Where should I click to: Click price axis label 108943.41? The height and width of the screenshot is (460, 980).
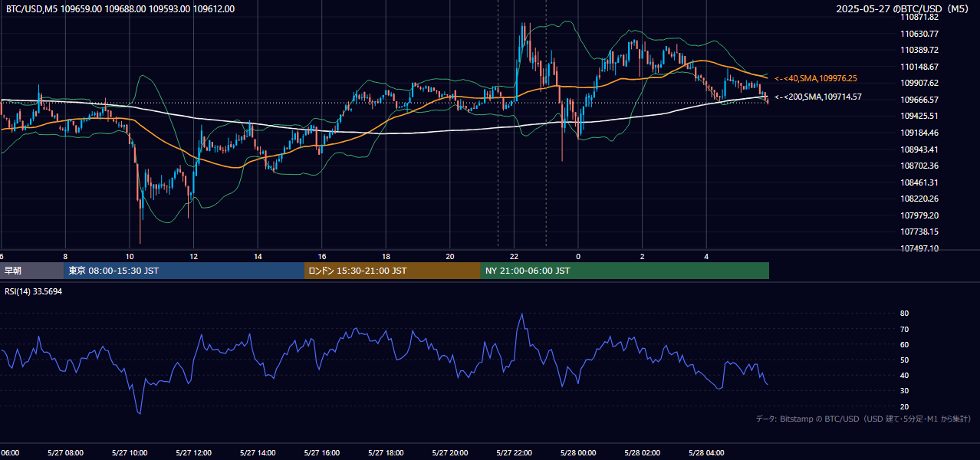920,149
